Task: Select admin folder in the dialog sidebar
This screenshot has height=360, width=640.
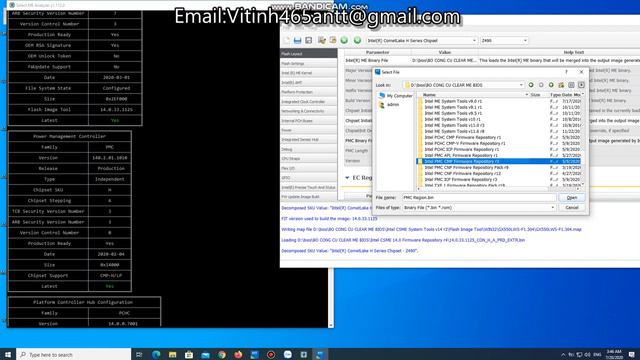Action: [x=389, y=104]
